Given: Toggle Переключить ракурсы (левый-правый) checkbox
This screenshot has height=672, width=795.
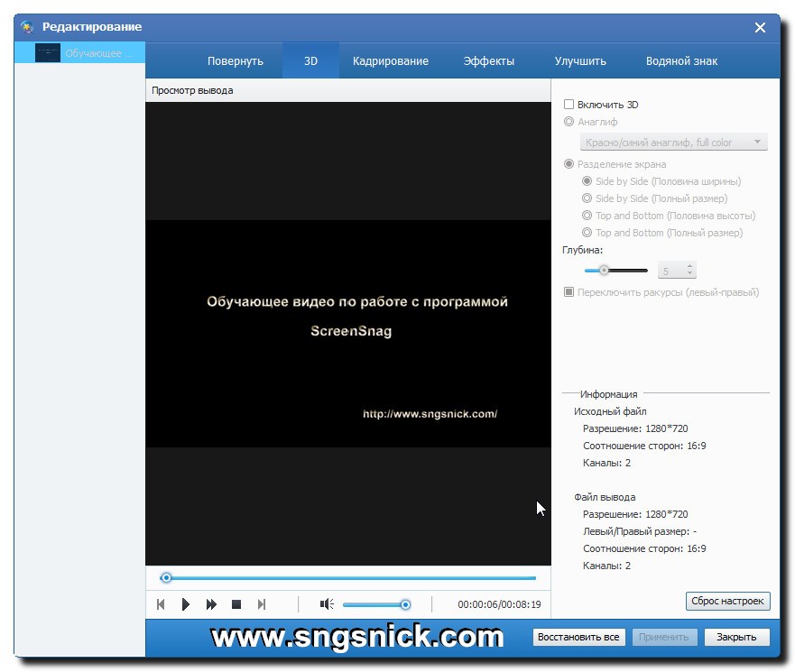Looking at the screenshot, I should [x=569, y=292].
